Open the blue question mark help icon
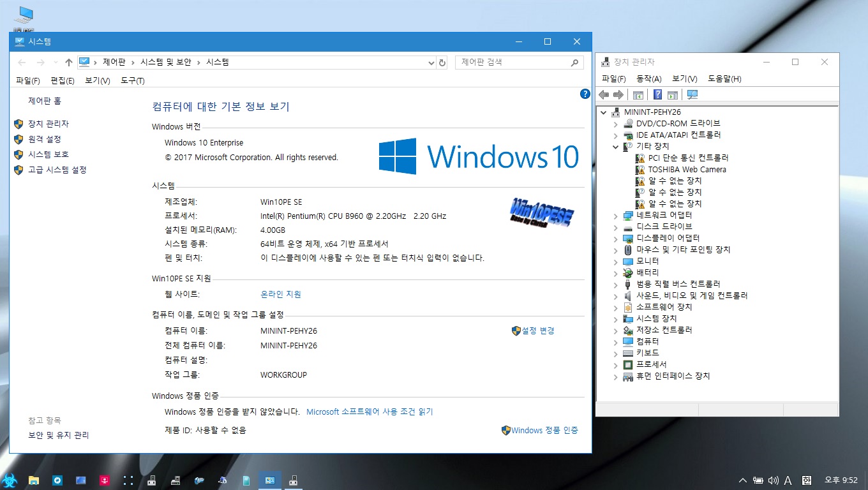The height and width of the screenshot is (490, 868). pyautogui.click(x=657, y=95)
